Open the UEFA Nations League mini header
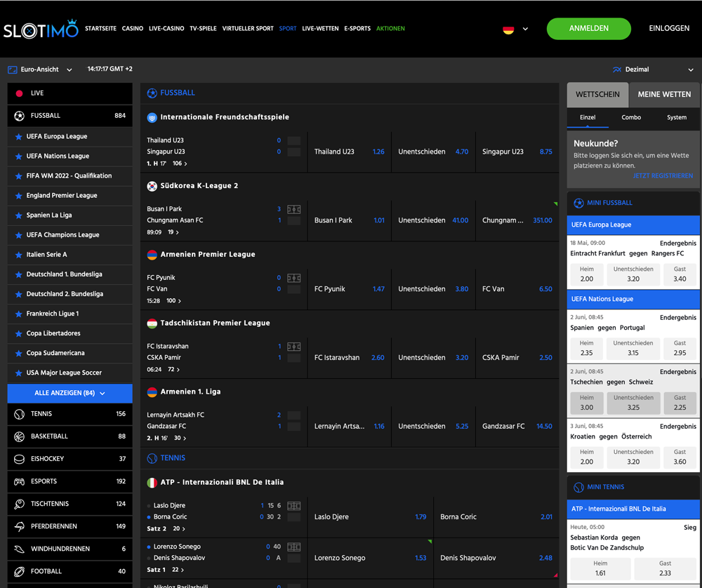The image size is (702, 588). pyautogui.click(x=633, y=300)
